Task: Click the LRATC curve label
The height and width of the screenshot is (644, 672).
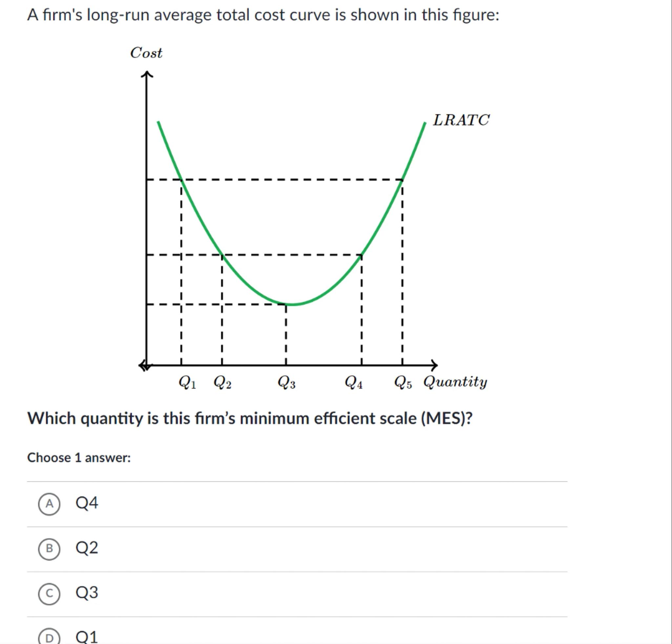Action: (461, 120)
